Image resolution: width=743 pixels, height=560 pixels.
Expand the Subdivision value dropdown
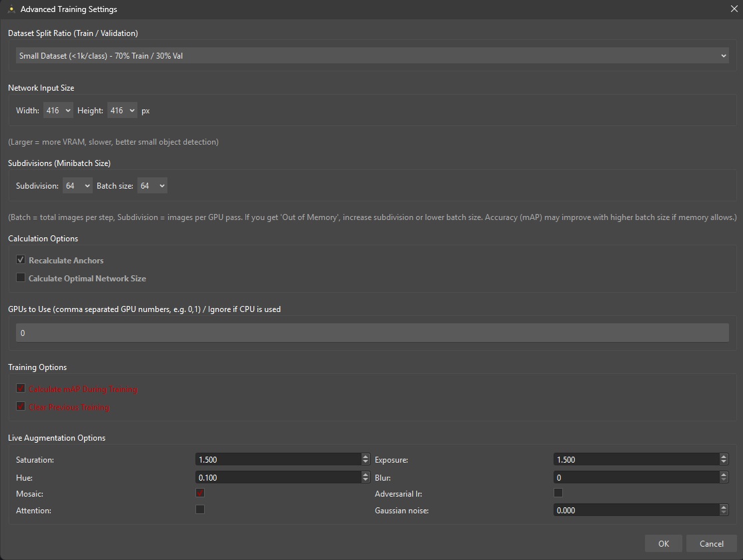(x=77, y=186)
